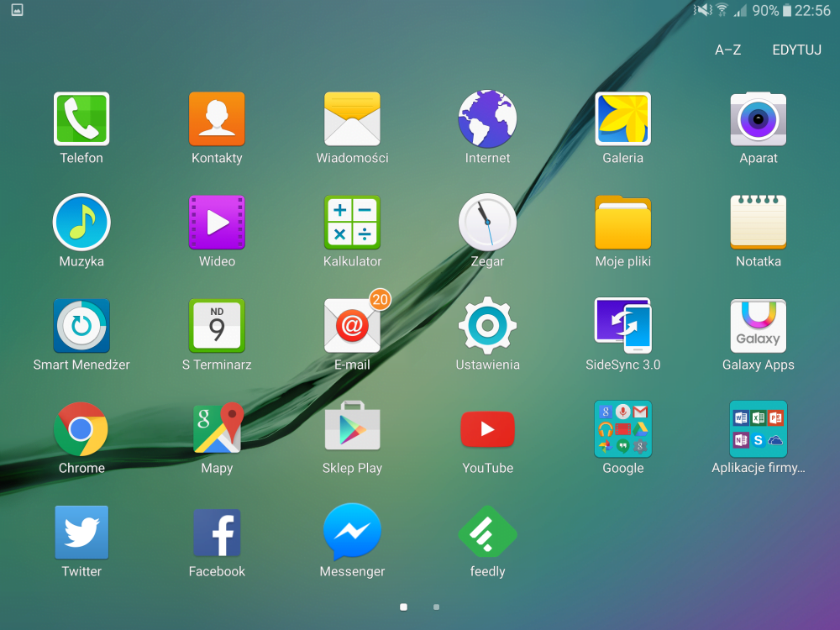Launch SideSync 3.0
This screenshot has height=630, width=840.
623,326
